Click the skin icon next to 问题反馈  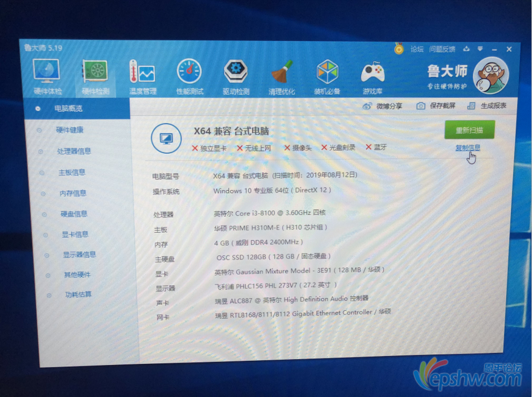click(467, 49)
